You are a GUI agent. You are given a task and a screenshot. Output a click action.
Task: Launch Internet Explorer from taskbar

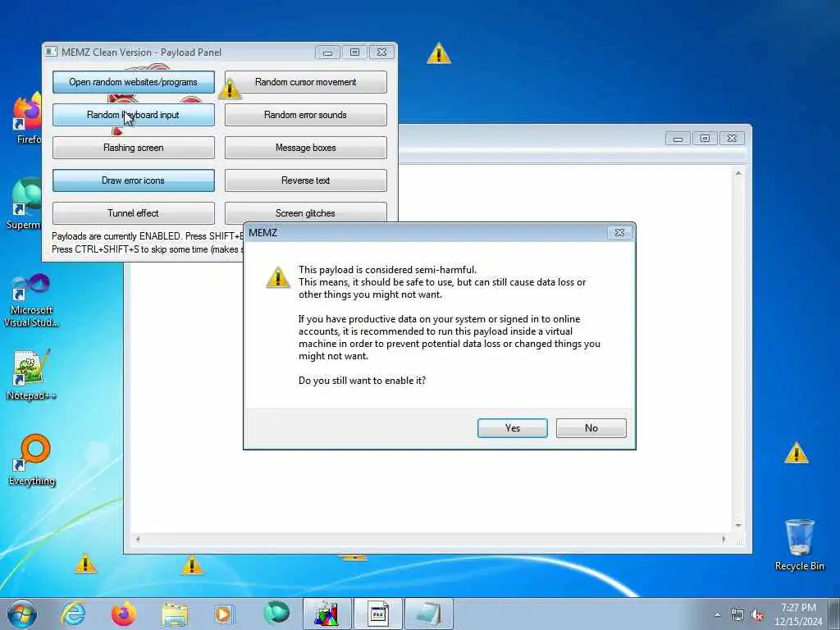73,614
